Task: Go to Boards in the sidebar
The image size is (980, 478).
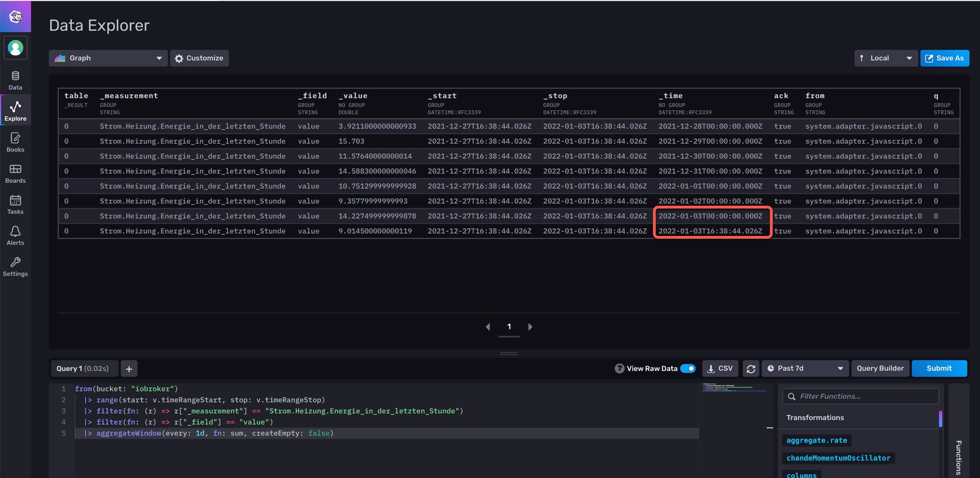Action: point(15,174)
